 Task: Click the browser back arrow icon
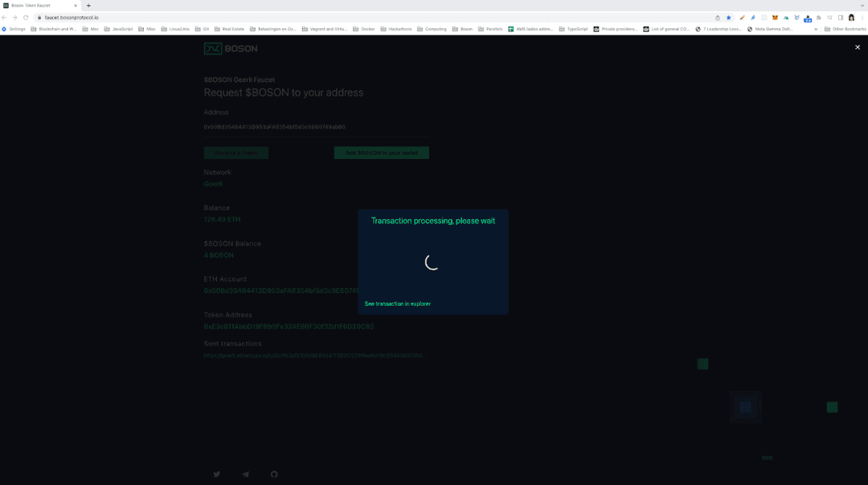(6, 16)
